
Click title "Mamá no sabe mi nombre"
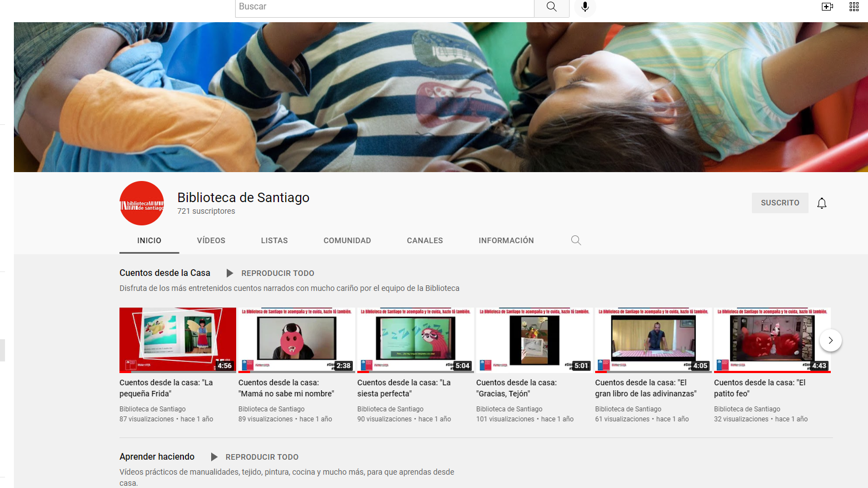coord(286,388)
